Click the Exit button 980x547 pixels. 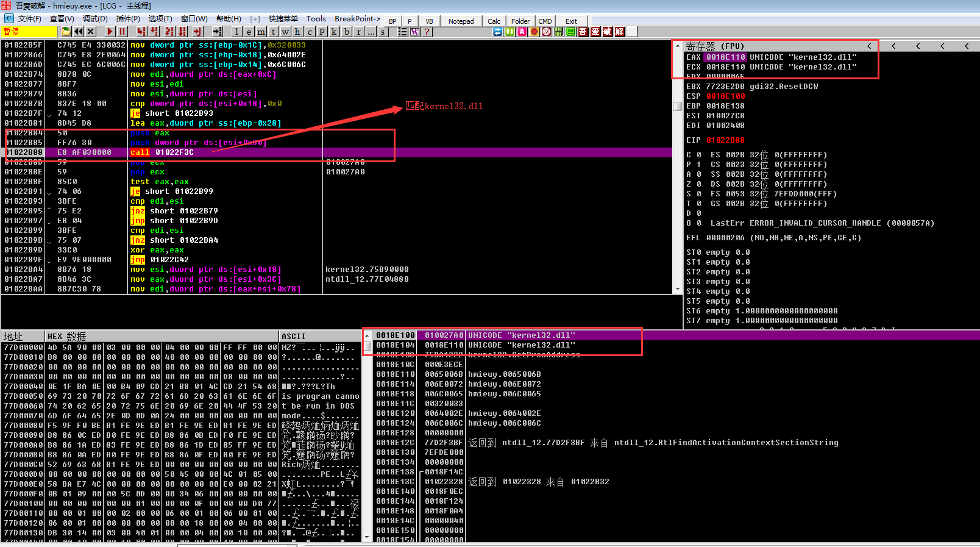coord(571,21)
